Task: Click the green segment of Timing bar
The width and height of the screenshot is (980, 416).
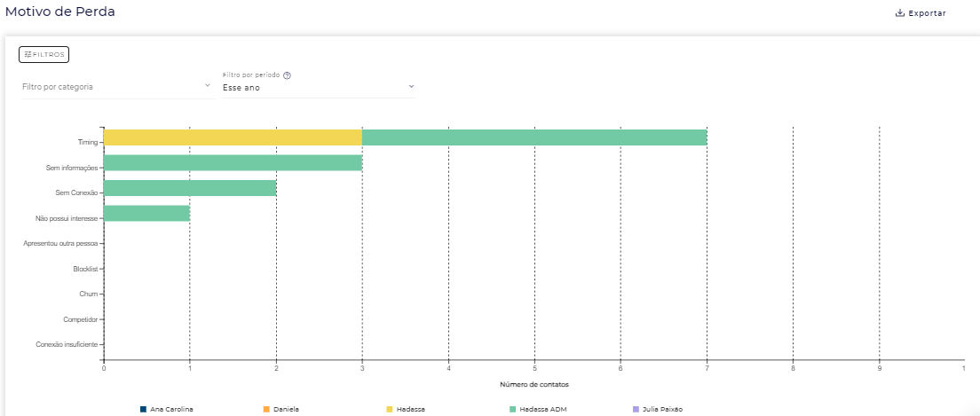Action: (x=534, y=137)
